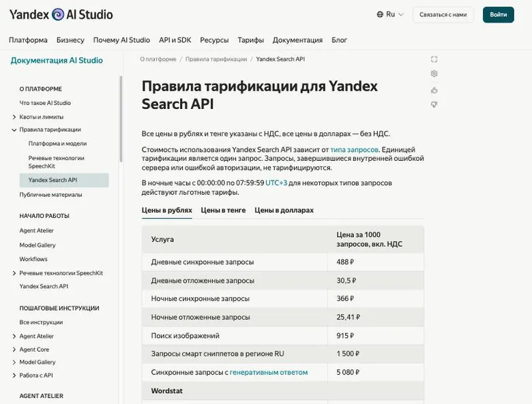Open the Бизнесу menu

click(x=70, y=40)
